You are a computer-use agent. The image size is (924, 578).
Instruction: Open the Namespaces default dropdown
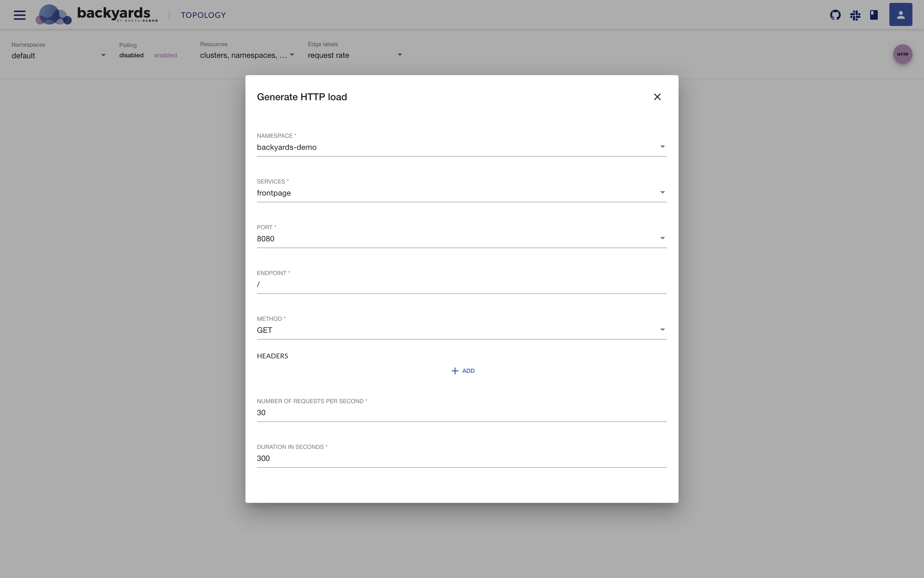point(58,56)
